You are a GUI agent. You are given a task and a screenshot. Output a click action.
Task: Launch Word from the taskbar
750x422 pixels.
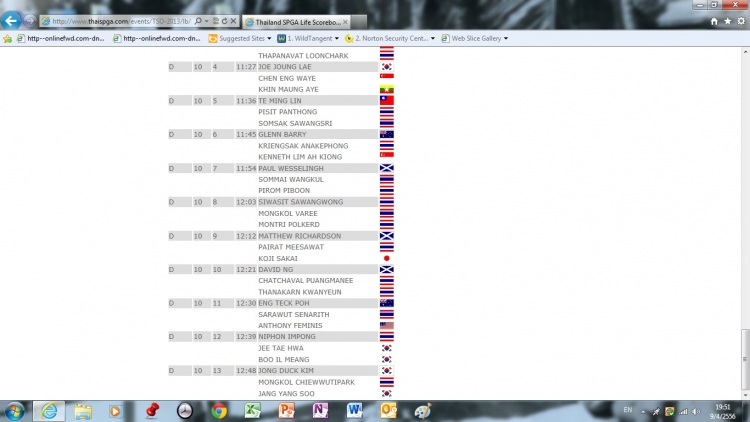tap(354, 410)
